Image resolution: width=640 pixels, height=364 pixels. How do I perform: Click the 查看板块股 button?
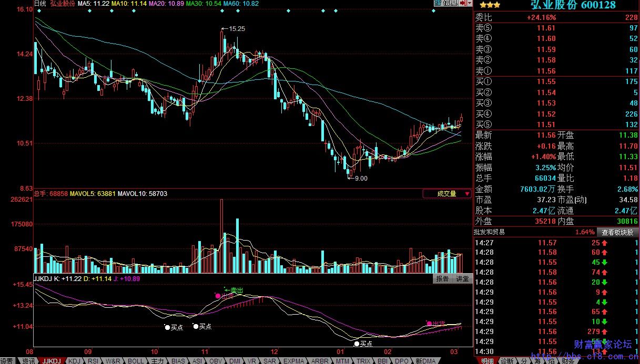(x=617, y=232)
